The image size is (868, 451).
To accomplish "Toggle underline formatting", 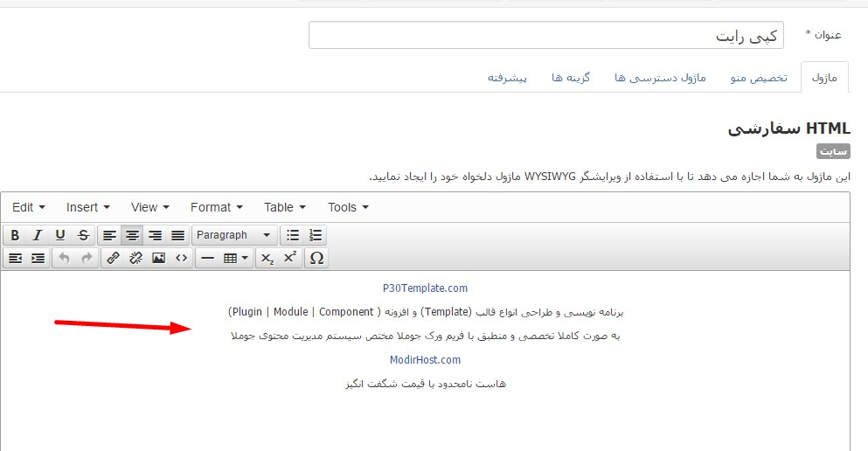I will pos(60,235).
